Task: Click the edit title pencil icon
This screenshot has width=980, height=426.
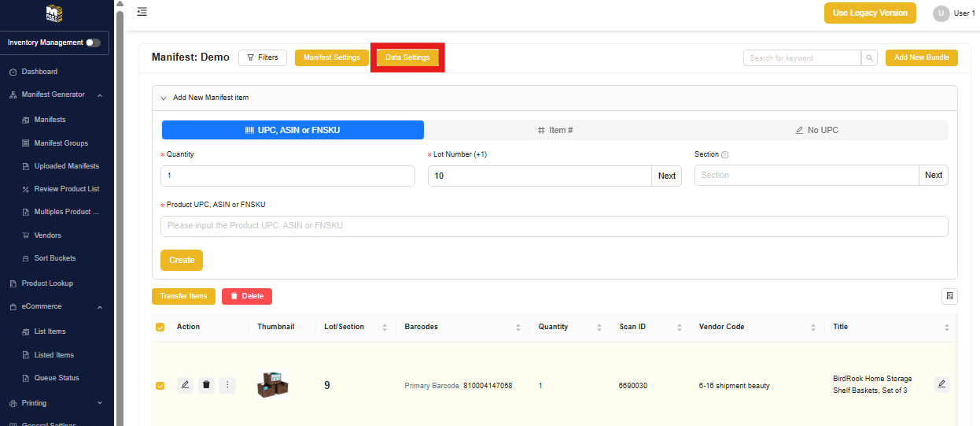Action: [x=941, y=384]
